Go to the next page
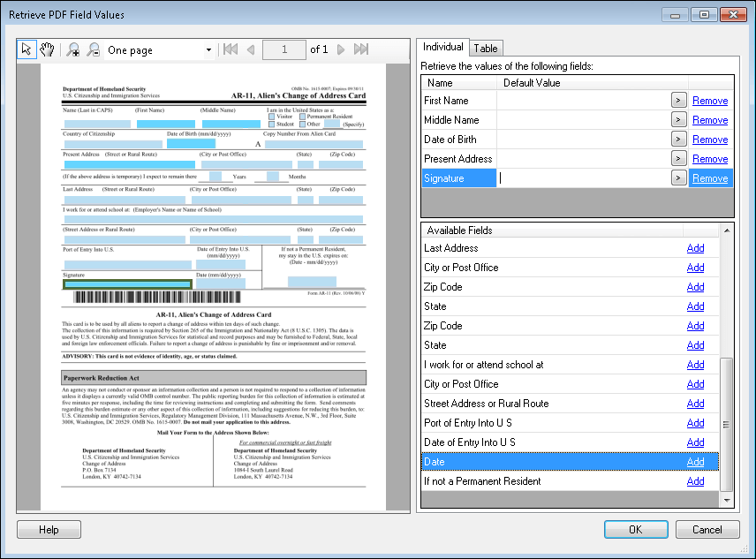The height and width of the screenshot is (559, 756). point(341,49)
